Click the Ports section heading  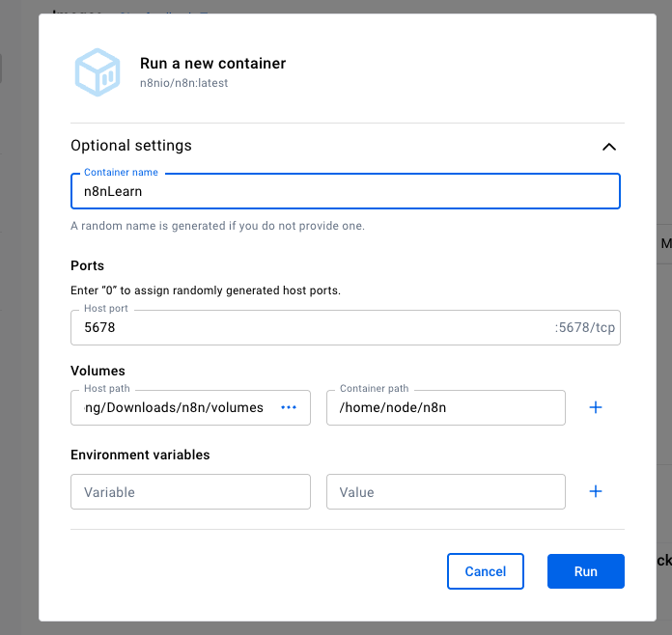click(88, 265)
